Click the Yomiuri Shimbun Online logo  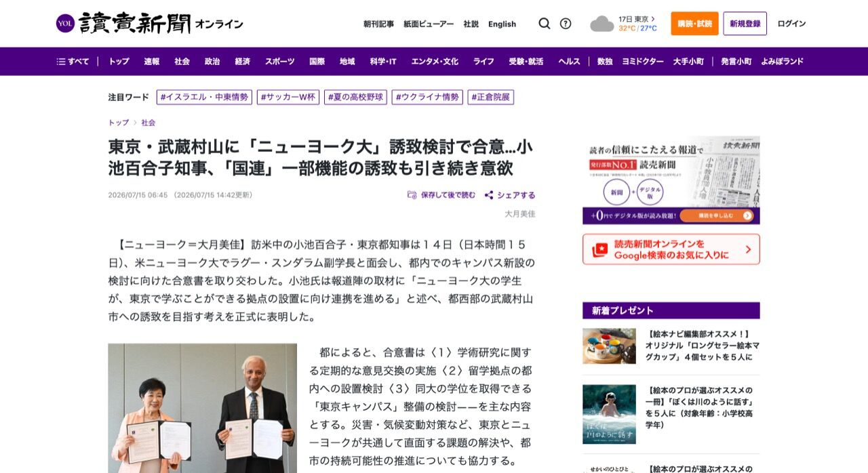coord(149,24)
